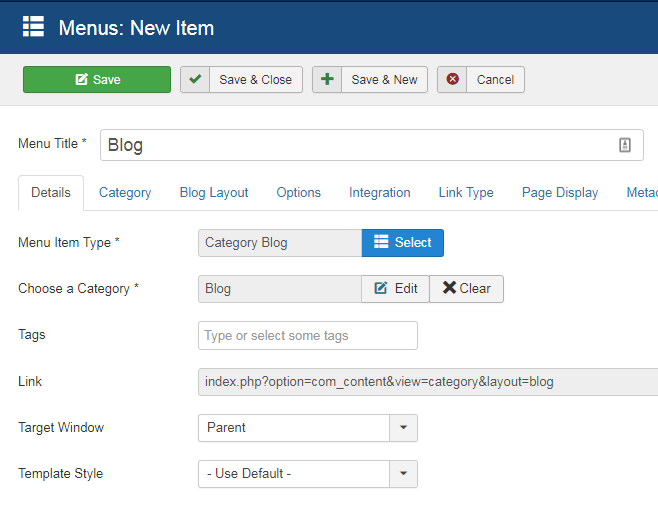
Task: Click the Clear category button
Action: 466,289
